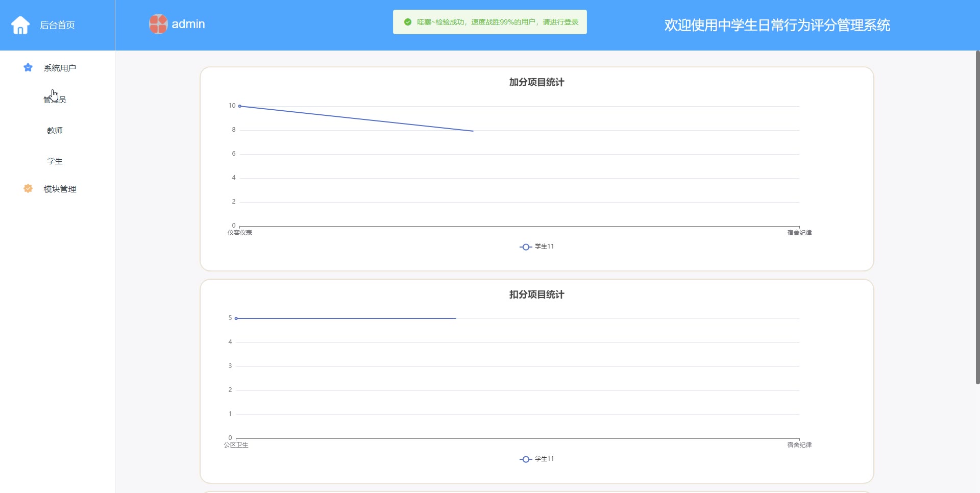Open the 教师 menu item

(55, 131)
